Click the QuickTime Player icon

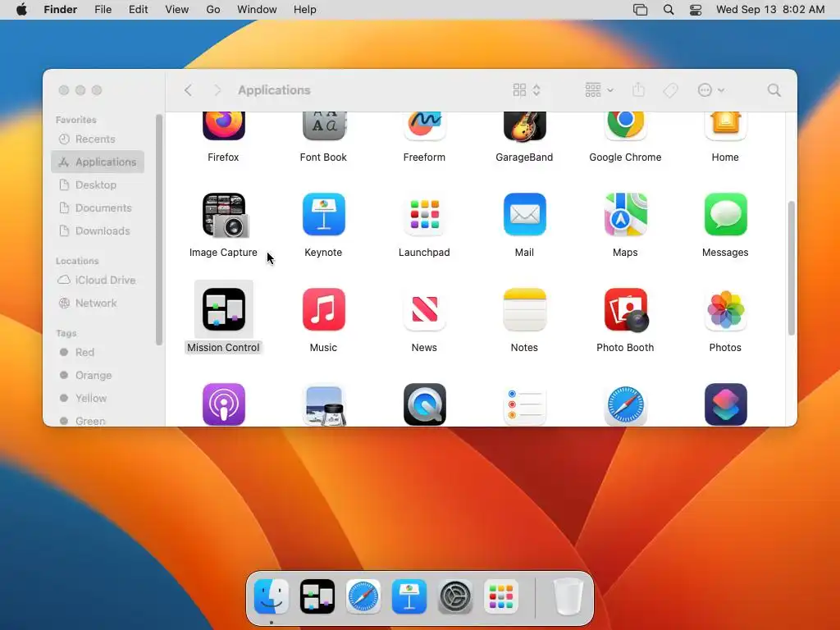pyautogui.click(x=424, y=404)
